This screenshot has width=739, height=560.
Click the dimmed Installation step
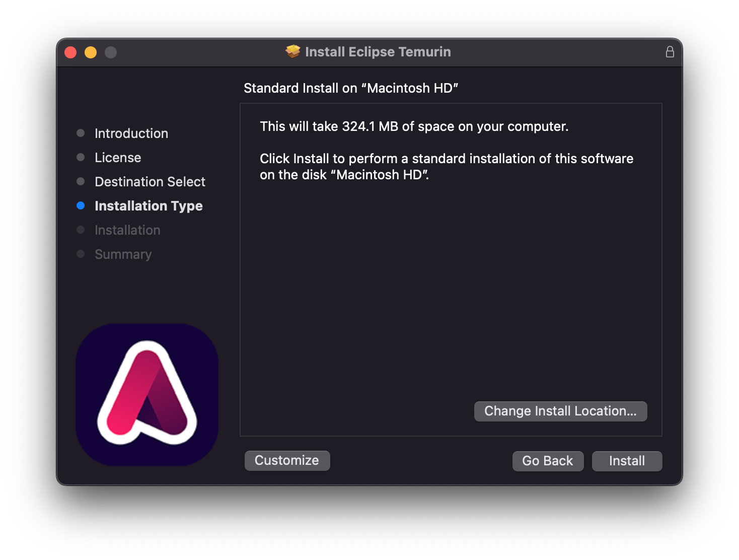pos(127,230)
